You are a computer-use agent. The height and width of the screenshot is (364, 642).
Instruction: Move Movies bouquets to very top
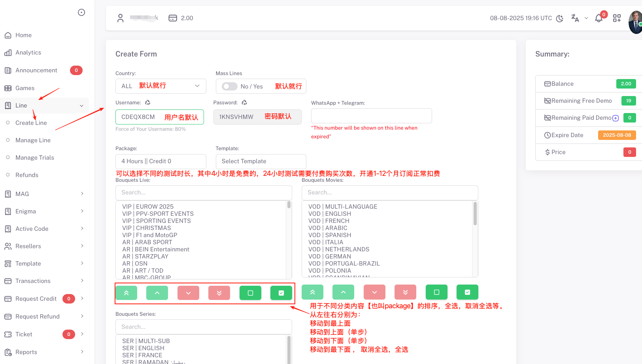(312, 292)
